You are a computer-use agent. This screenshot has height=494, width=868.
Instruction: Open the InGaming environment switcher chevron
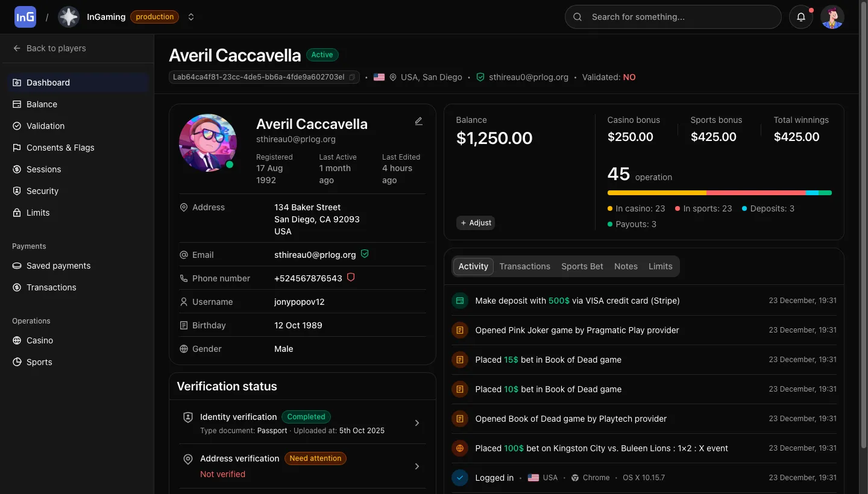tap(191, 17)
